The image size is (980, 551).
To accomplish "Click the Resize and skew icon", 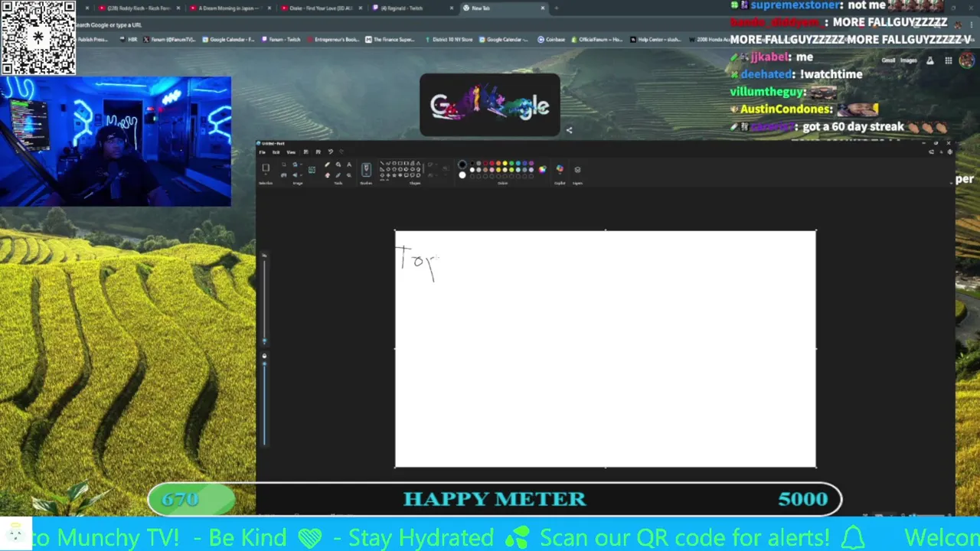I will click(x=284, y=175).
